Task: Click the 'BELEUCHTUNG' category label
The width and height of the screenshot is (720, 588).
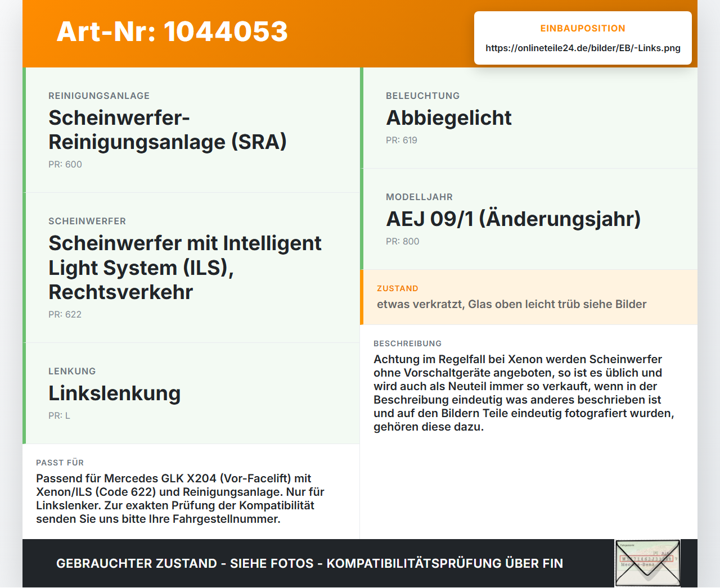Action: tap(423, 96)
